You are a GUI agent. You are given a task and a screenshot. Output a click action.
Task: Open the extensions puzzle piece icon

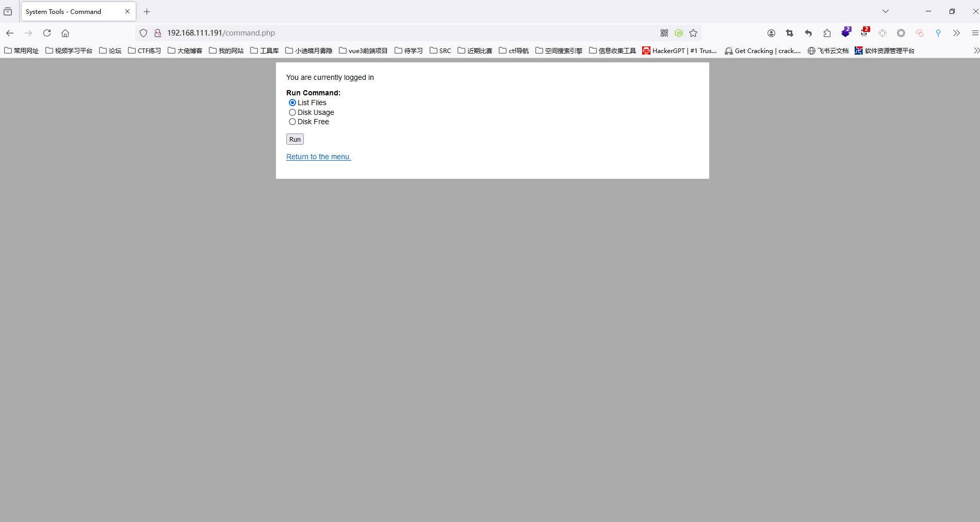[x=827, y=33]
